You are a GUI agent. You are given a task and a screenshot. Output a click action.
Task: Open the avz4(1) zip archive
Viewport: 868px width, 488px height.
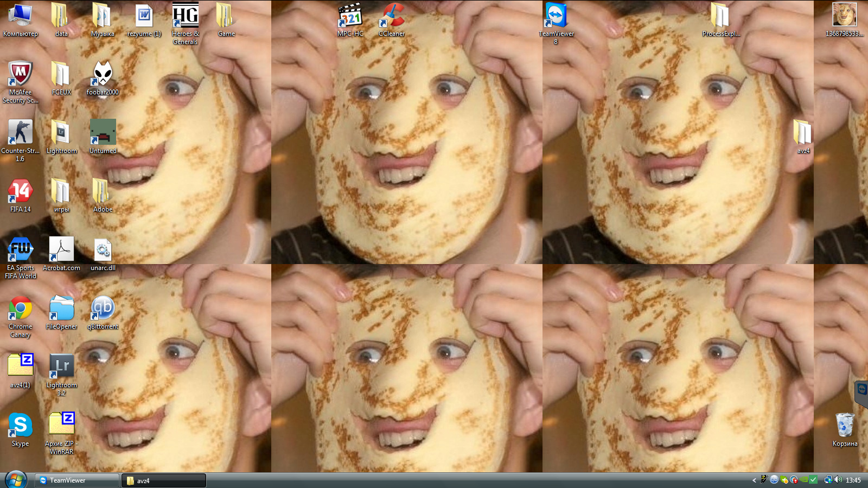(21, 371)
